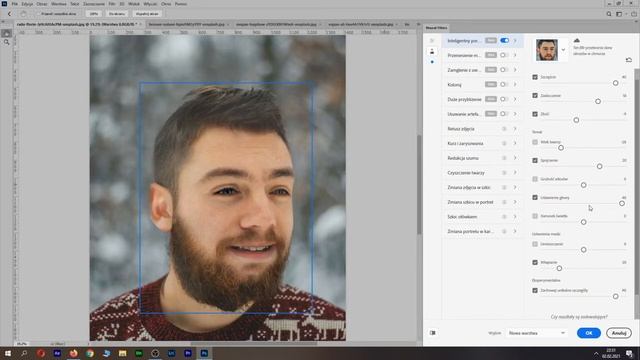Screen dimensions: 640x360
Task: Enable the Zamglenie filter switch
Action: (x=504, y=70)
